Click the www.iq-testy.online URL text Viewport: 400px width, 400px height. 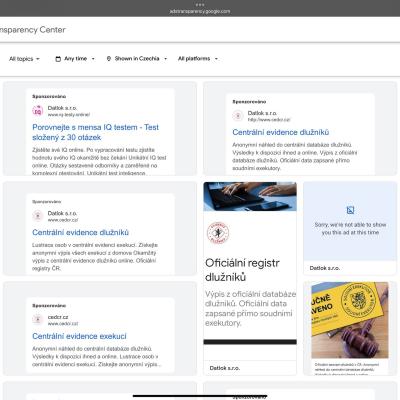tap(69, 115)
